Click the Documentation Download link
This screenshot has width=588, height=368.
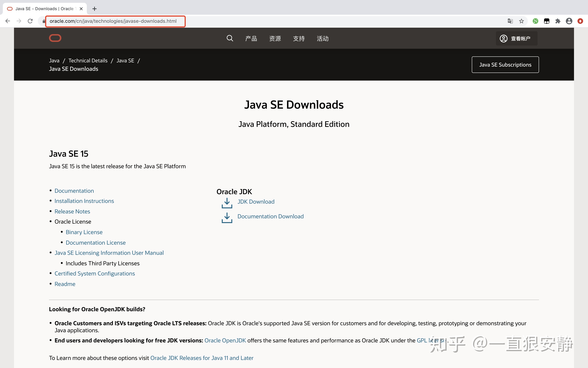[x=270, y=216]
